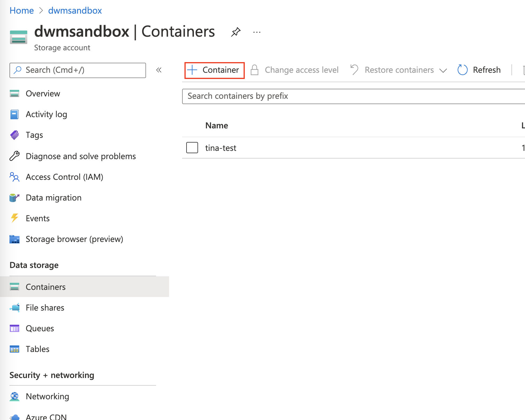This screenshot has width=525, height=420.
Task: Open Activity log menu item
Action: pyautogui.click(x=46, y=114)
